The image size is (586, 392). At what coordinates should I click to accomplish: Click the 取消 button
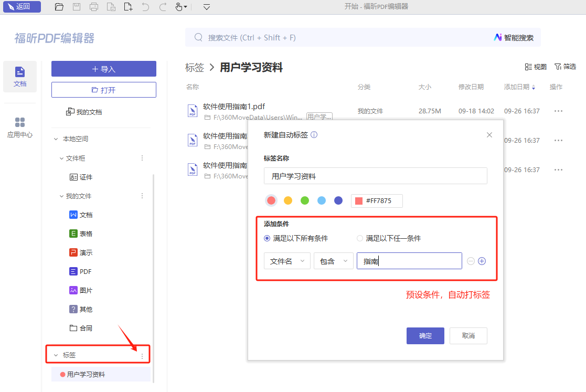coord(468,336)
